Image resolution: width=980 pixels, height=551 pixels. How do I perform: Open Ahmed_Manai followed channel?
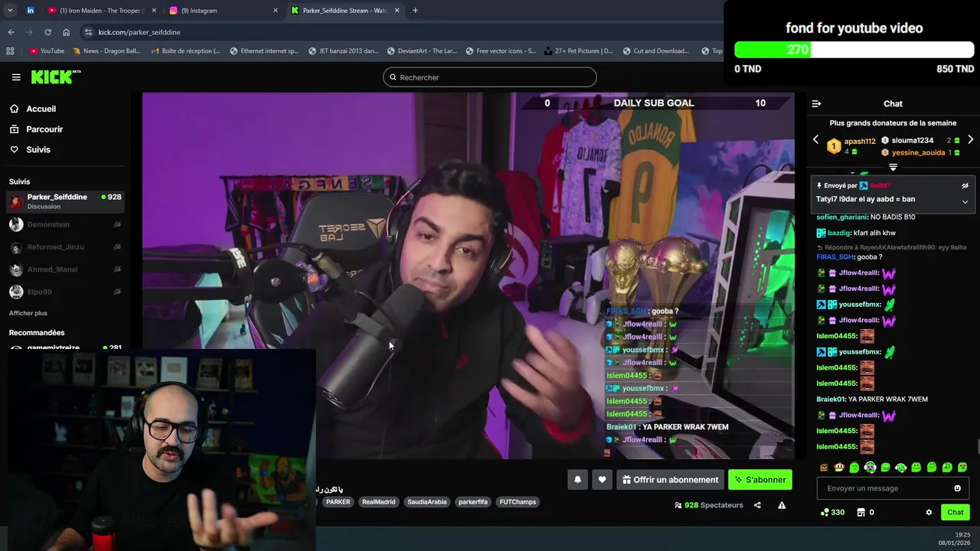point(65,269)
